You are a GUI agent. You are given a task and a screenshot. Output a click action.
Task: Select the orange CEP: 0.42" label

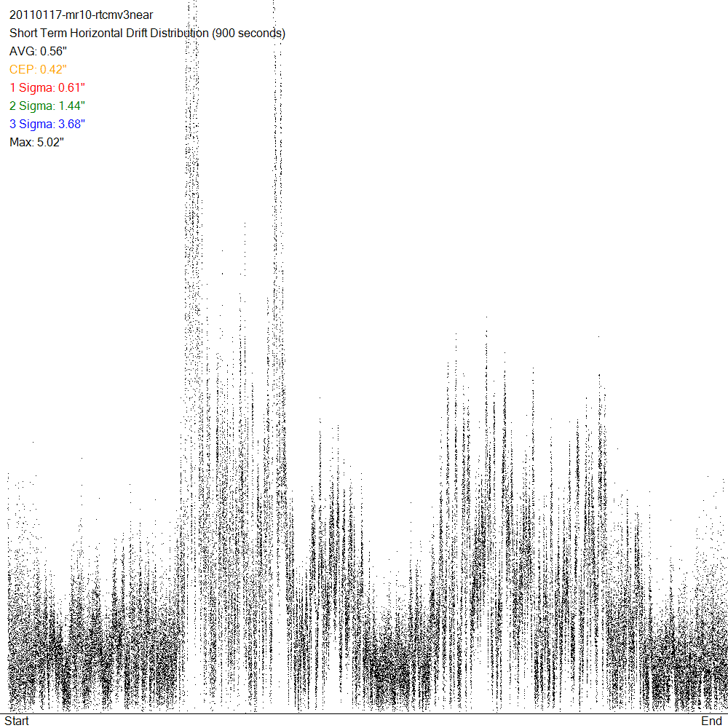pos(38,70)
